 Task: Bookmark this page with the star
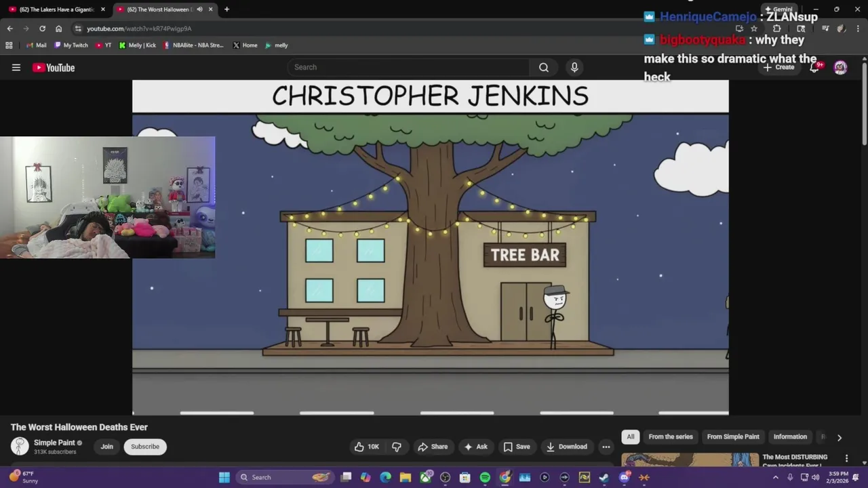pyautogui.click(x=753, y=28)
